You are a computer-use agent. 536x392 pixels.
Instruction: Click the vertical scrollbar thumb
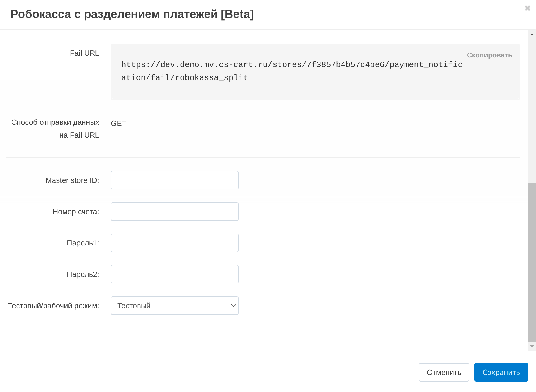pyautogui.click(x=532, y=262)
